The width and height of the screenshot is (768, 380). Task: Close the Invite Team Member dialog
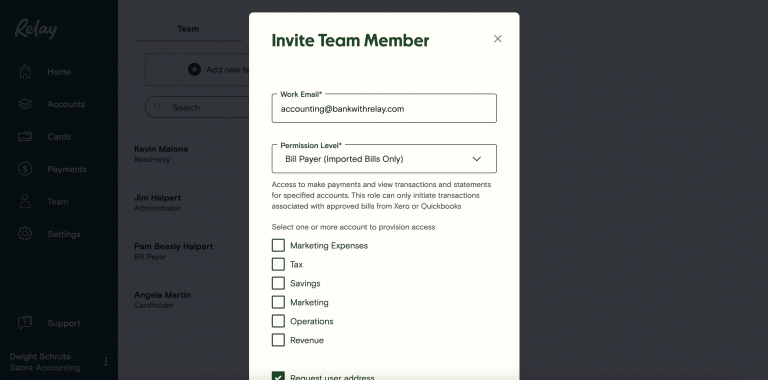coord(498,39)
